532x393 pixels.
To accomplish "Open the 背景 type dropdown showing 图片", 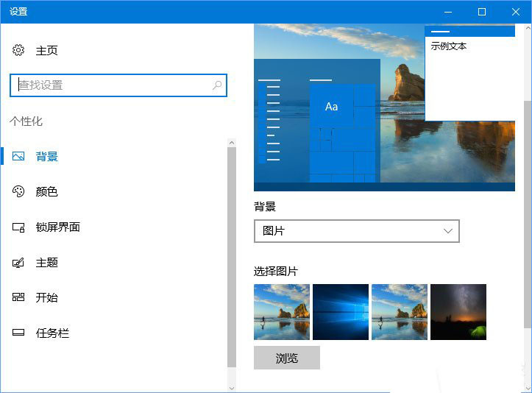I will point(356,231).
